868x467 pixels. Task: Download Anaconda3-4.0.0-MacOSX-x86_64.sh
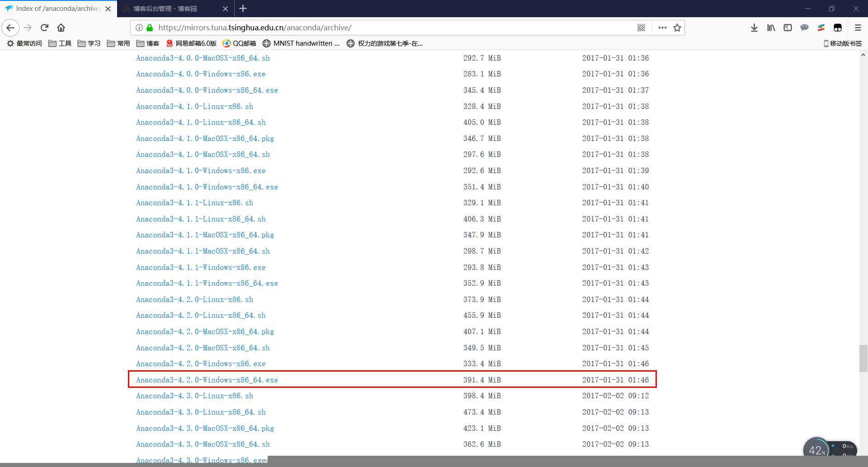tap(203, 58)
